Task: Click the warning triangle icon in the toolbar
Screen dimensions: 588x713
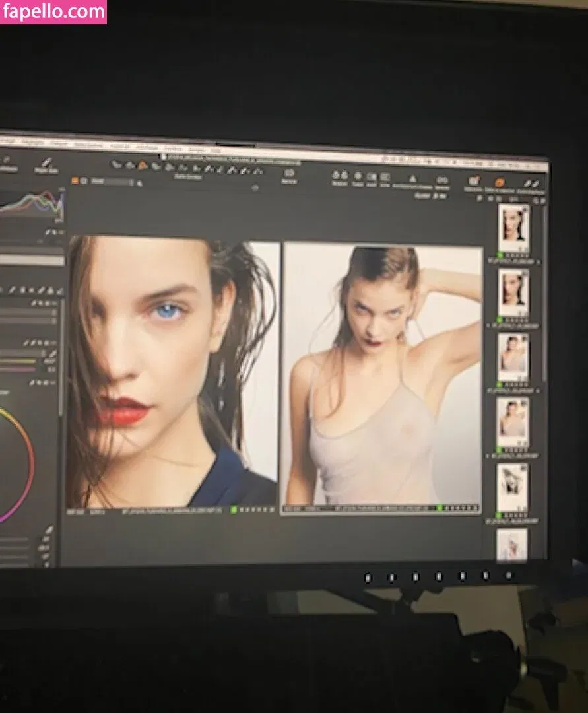Action: coord(413,178)
